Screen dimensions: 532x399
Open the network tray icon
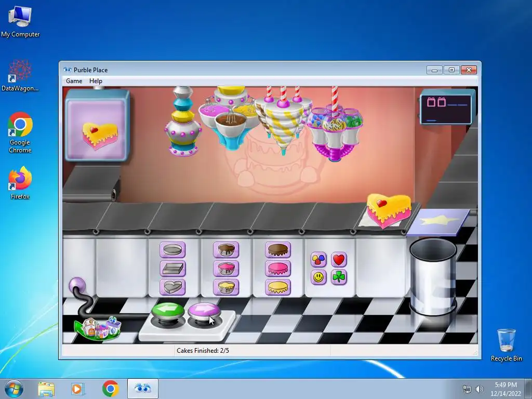tap(467, 389)
